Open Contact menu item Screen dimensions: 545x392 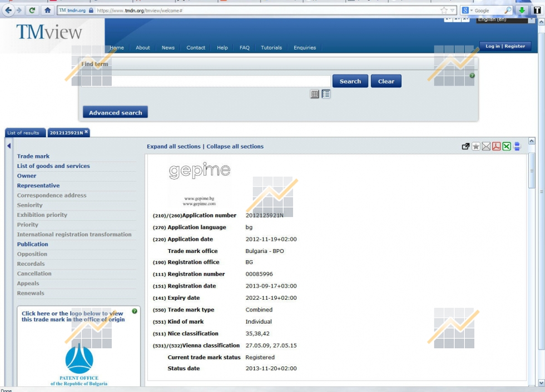(196, 48)
